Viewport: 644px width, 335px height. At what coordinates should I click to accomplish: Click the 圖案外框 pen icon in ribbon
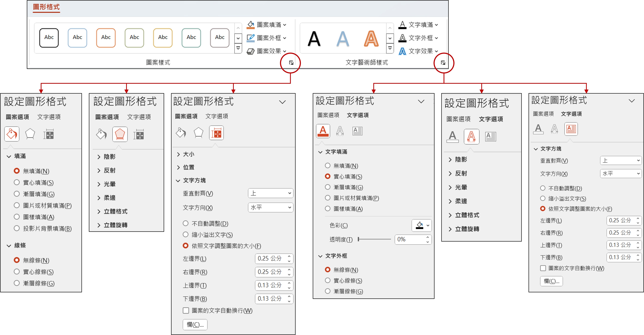pyautogui.click(x=251, y=38)
